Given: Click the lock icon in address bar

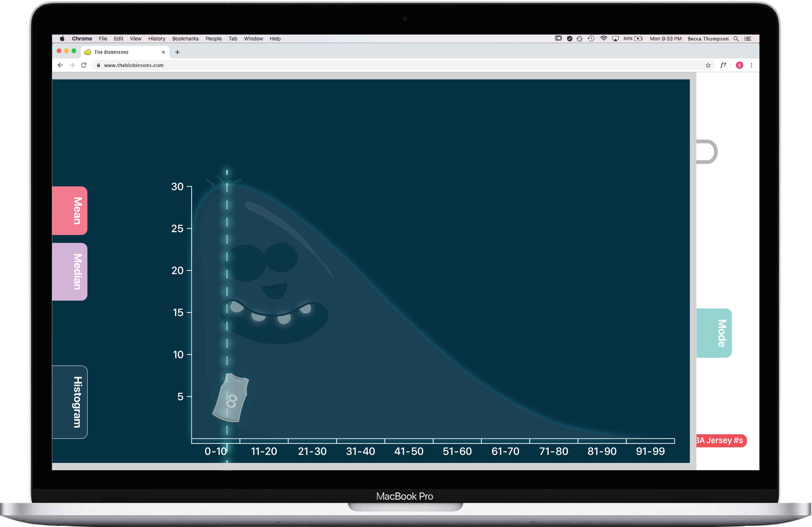Looking at the screenshot, I should (x=98, y=65).
